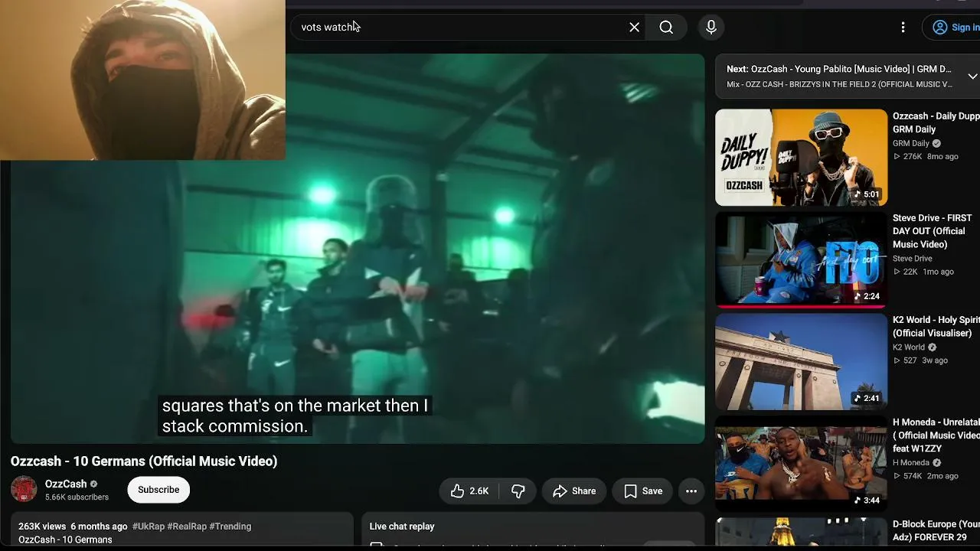This screenshot has height=551, width=980.
Task: Click the #UkRap hashtag
Action: [x=149, y=527]
